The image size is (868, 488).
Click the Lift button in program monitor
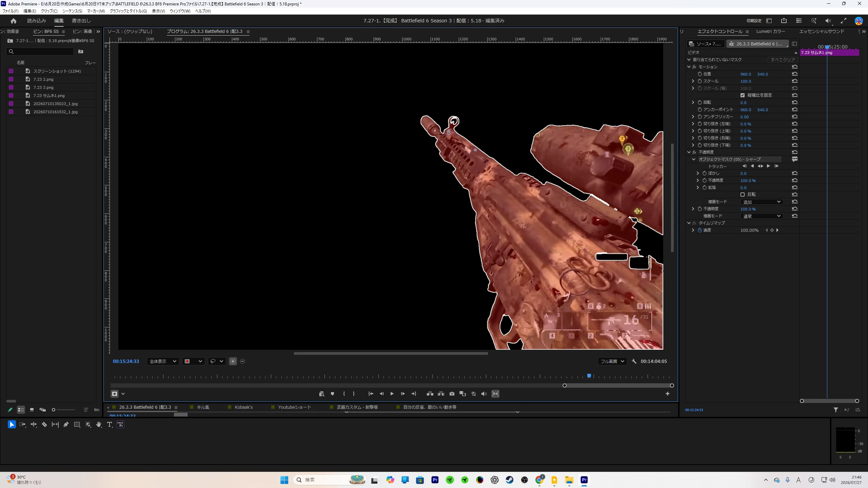(430, 394)
